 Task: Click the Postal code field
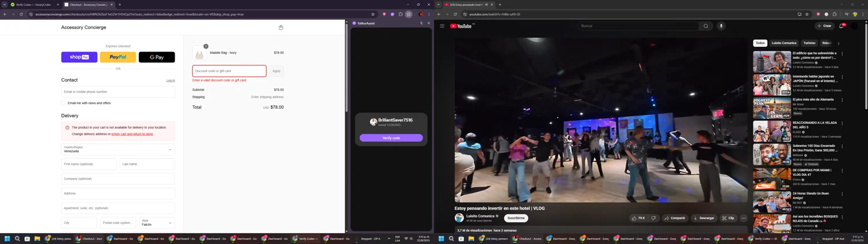118,223
